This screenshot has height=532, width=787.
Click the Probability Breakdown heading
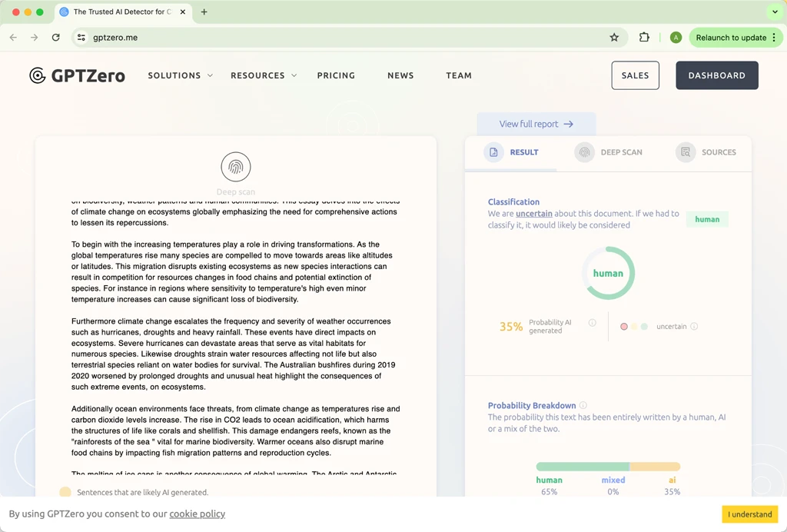tap(532, 405)
